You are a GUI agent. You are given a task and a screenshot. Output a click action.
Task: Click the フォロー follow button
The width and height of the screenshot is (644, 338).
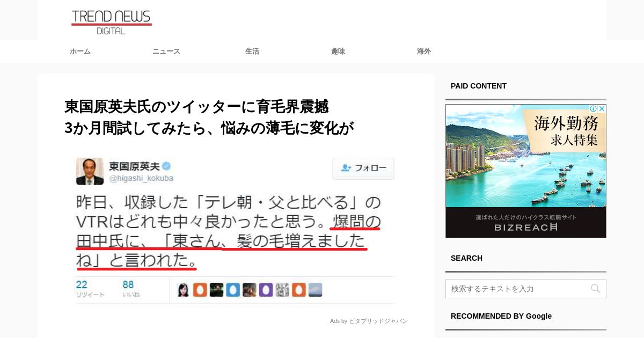coord(363,168)
